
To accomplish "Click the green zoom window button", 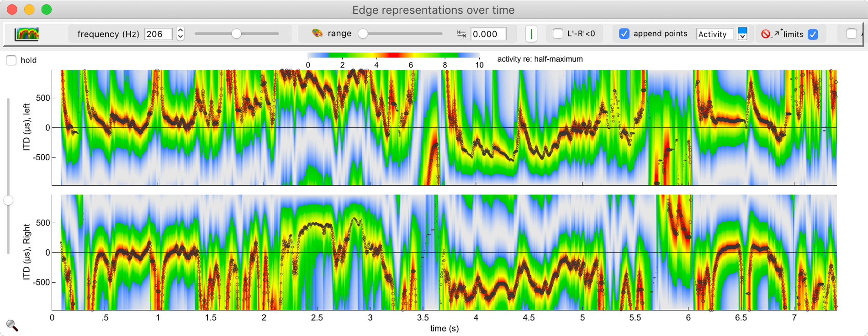I will [x=47, y=9].
